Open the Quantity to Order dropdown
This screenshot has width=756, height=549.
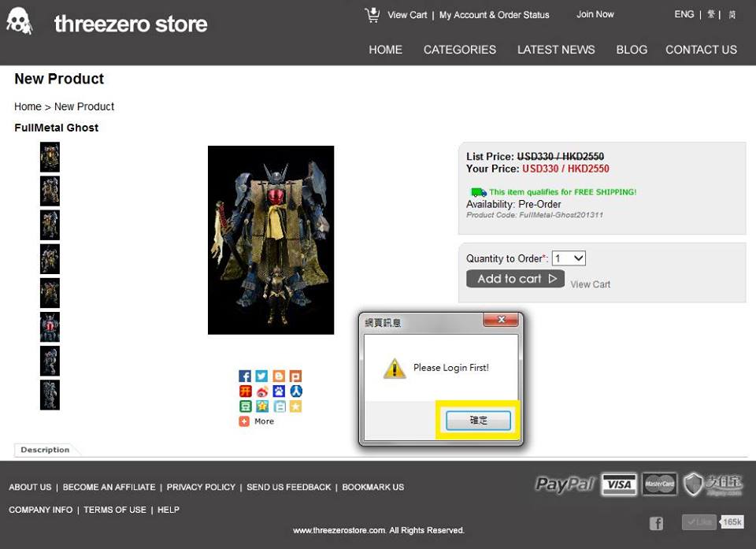[569, 258]
